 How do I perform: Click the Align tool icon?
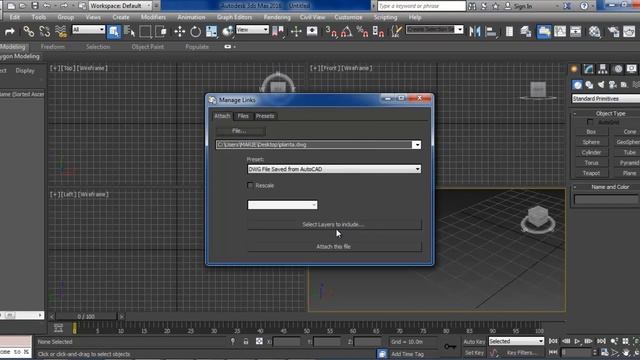click(491, 31)
